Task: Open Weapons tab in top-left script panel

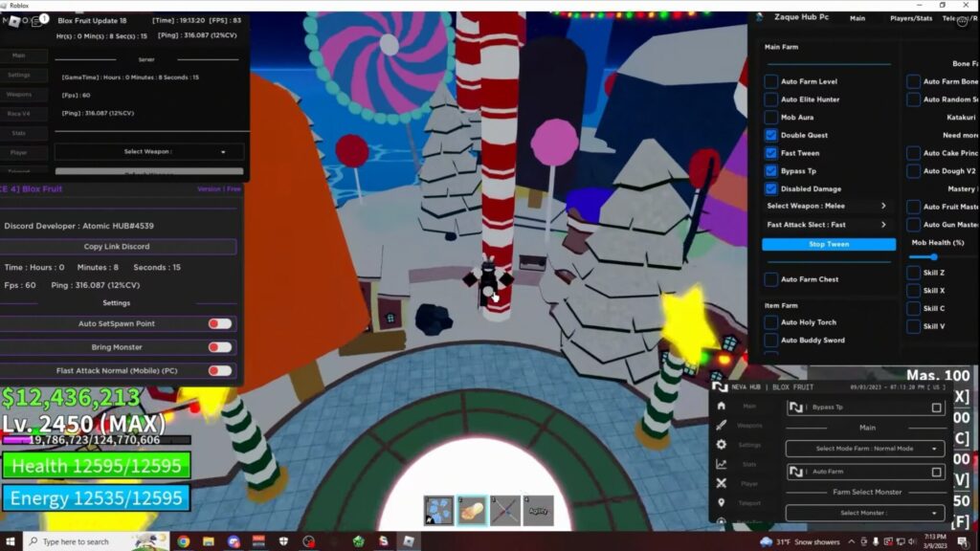Action: click(24, 95)
